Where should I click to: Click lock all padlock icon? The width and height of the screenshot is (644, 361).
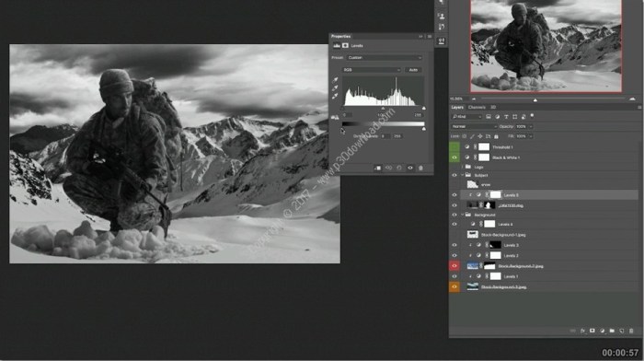496,136
